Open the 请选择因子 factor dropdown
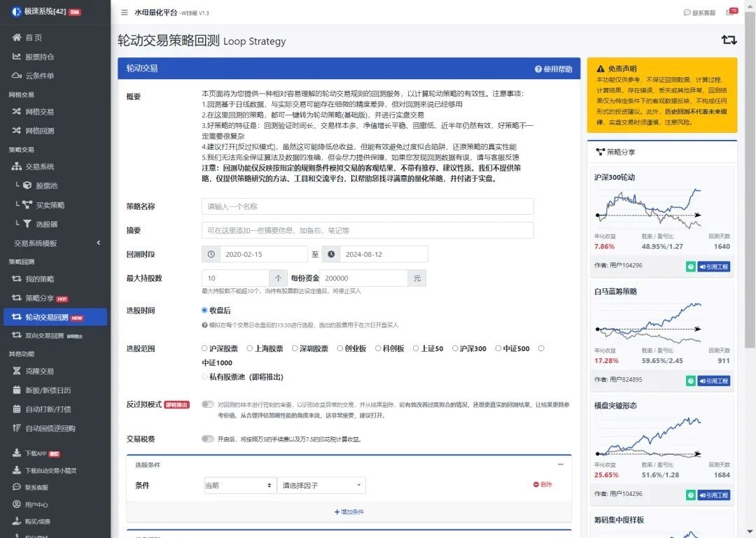Screen dimensions: 756x538 pyautogui.click(x=321, y=485)
